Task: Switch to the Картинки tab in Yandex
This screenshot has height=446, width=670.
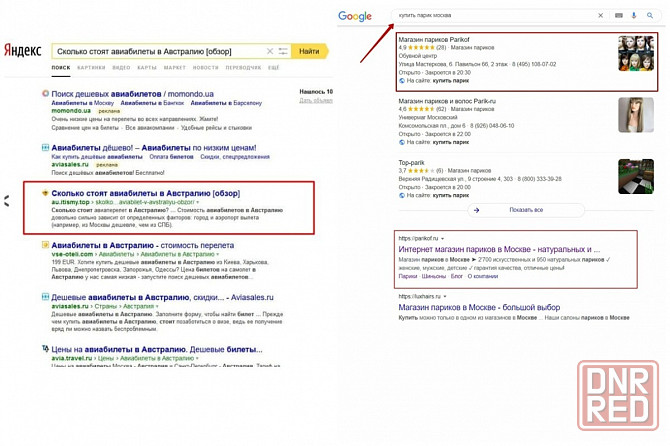Action: click(91, 67)
